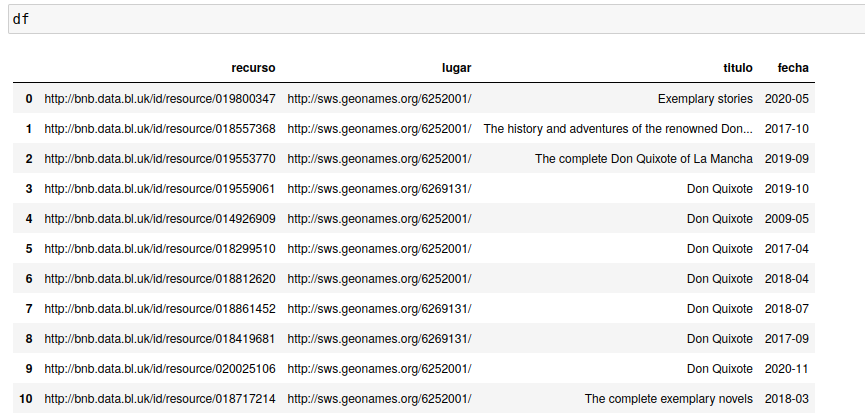Open resource link 014926909 in row 4
The image size is (865, 417).
(x=160, y=219)
